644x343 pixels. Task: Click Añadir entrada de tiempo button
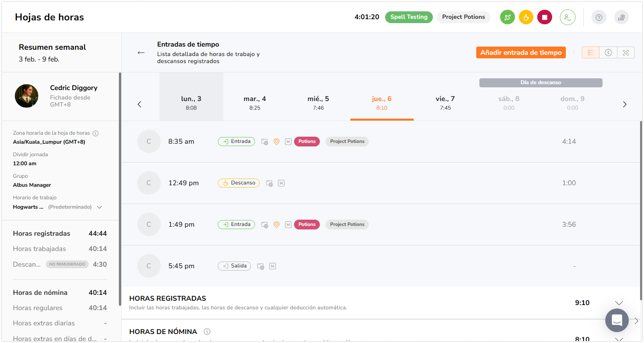[521, 52]
